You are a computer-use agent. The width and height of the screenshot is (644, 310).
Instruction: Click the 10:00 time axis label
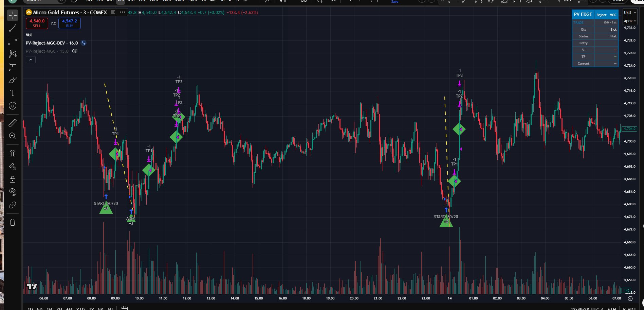pyautogui.click(x=139, y=298)
